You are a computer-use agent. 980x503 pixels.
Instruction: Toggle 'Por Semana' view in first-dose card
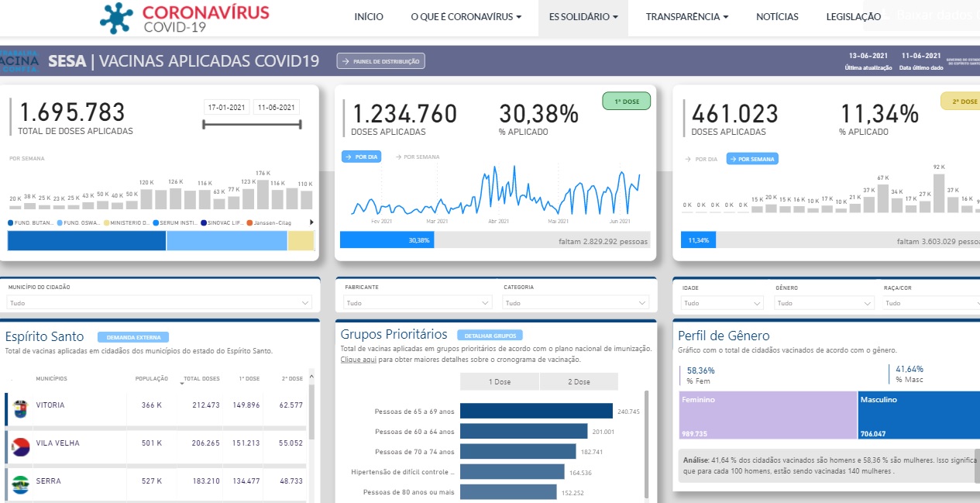point(417,157)
